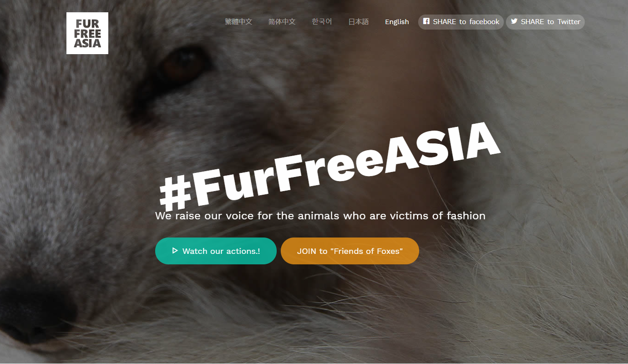The image size is (628, 364).
Task: Click the Fur Free Asia logo
Action: (x=87, y=33)
